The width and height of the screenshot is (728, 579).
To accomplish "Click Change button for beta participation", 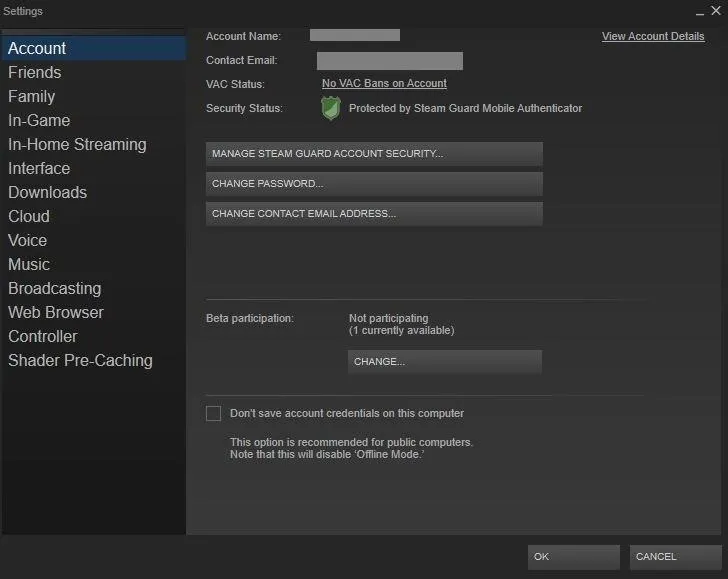I will (445, 362).
